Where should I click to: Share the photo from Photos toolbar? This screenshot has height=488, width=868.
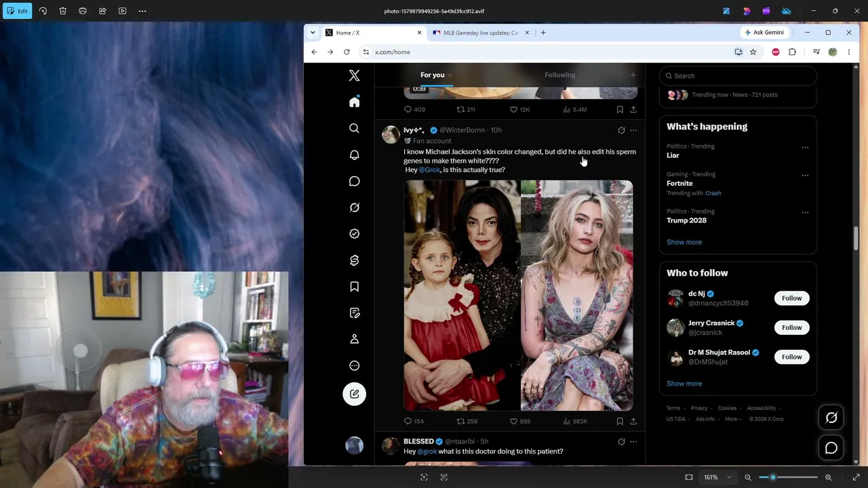coord(102,11)
